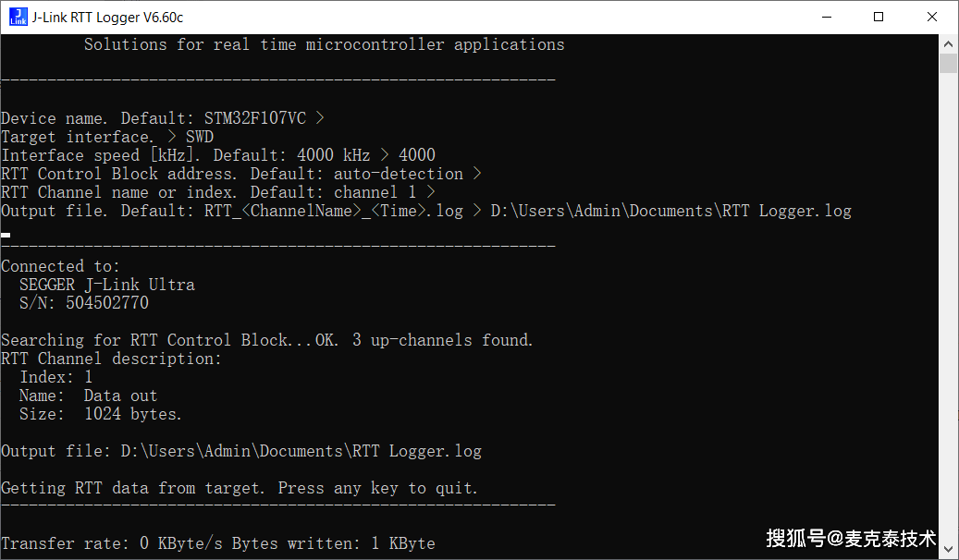Image resolution: width=959 pixels, height=560 pixels.
Task: Click the "1024 bytes" size value
Action: click(x=132, y=414)
